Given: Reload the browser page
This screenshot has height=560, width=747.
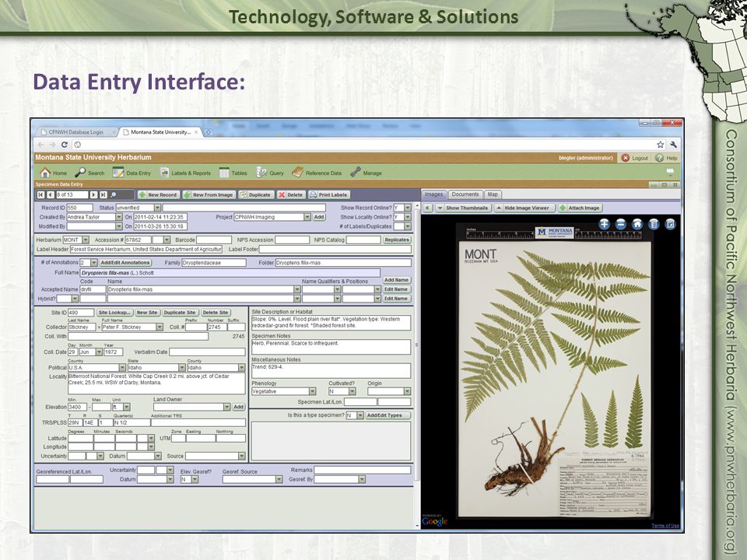Looking at the screenshot, I should coord(65,145).
